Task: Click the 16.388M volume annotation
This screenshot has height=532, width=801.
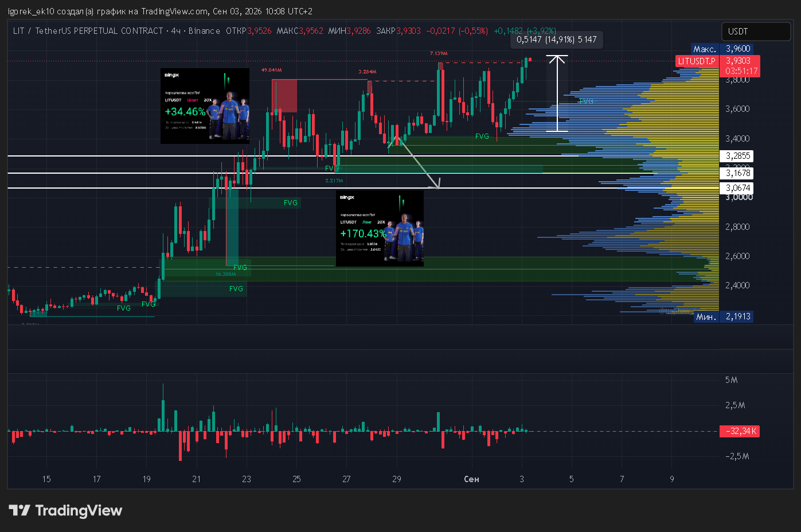Action: 225,274
